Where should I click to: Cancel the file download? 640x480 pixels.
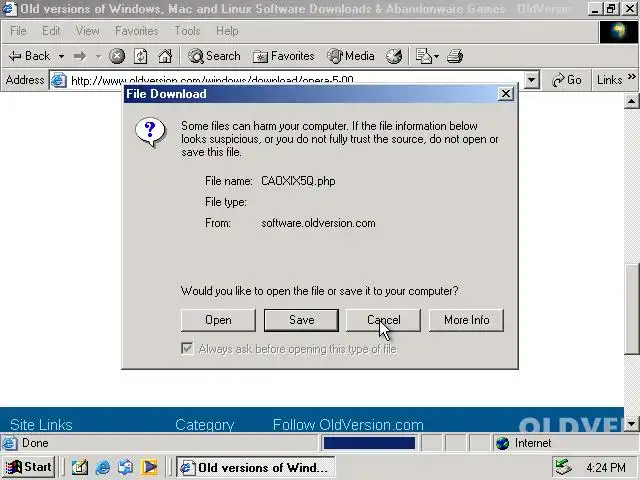point(383,320)
